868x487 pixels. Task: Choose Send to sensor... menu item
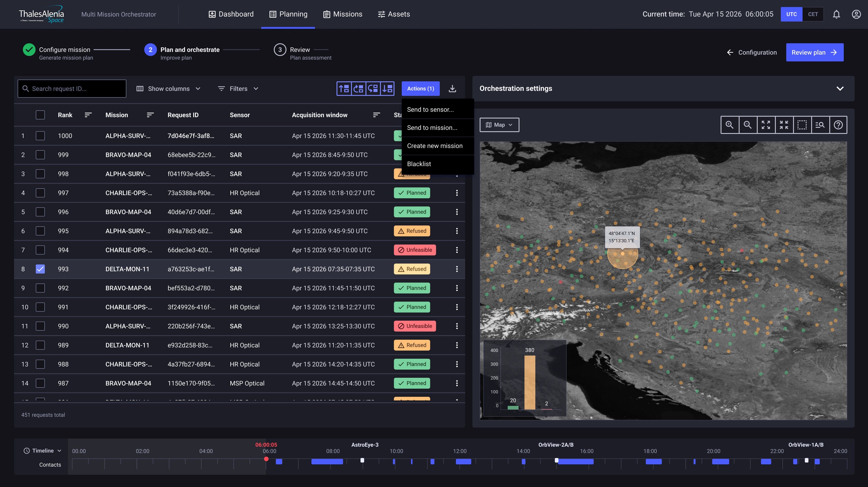pos(438,110)
